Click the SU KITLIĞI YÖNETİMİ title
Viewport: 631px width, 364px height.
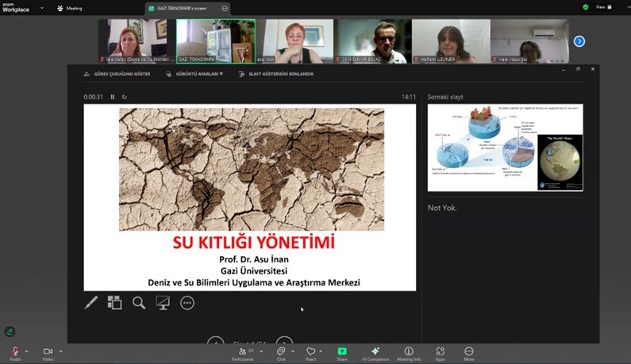pyautogui.click(x=253, y=243)
